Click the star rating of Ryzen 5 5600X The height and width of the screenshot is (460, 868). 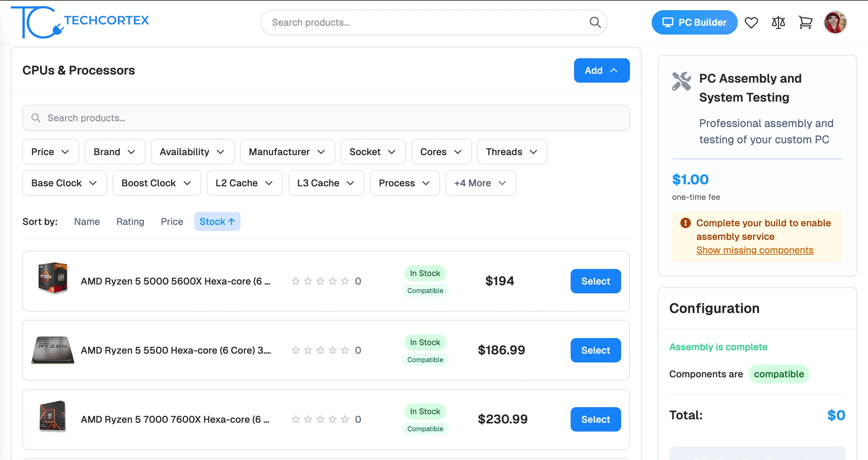[320, 281]
